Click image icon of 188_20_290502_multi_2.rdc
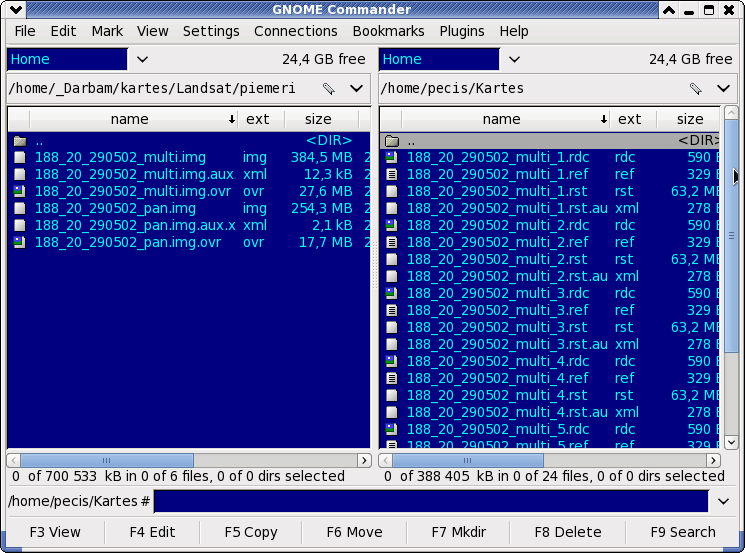 (x=392, y=225)
